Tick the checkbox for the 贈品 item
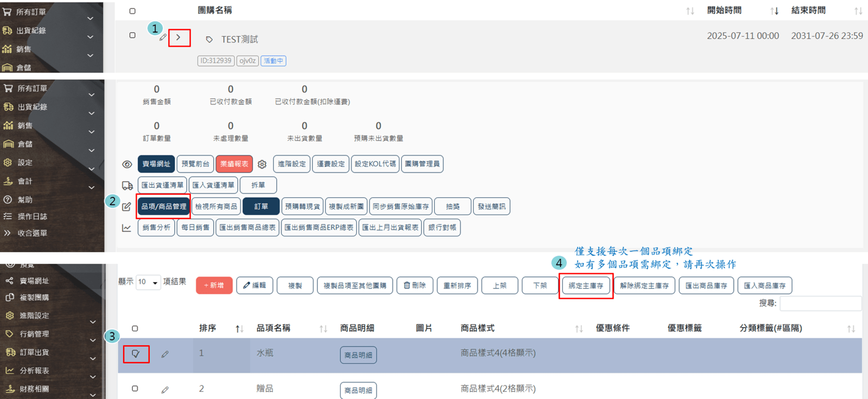The width and height of the screenshot is (868, 399). pos(135,389)
